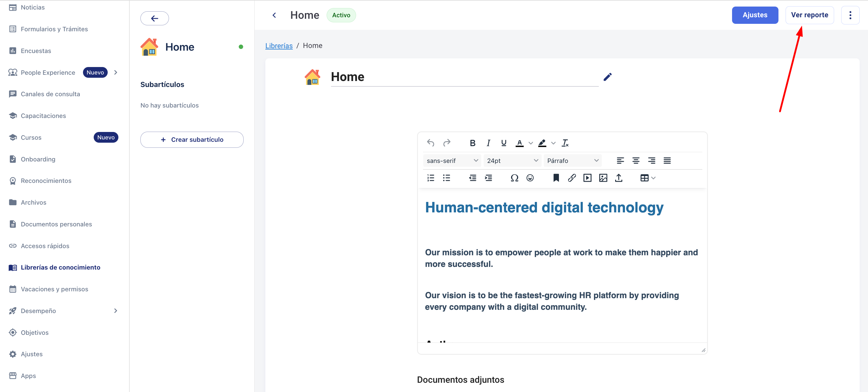Insert a special character (omega icon)
This screenshot has width=868, height=392.
[x=514, y=178]
